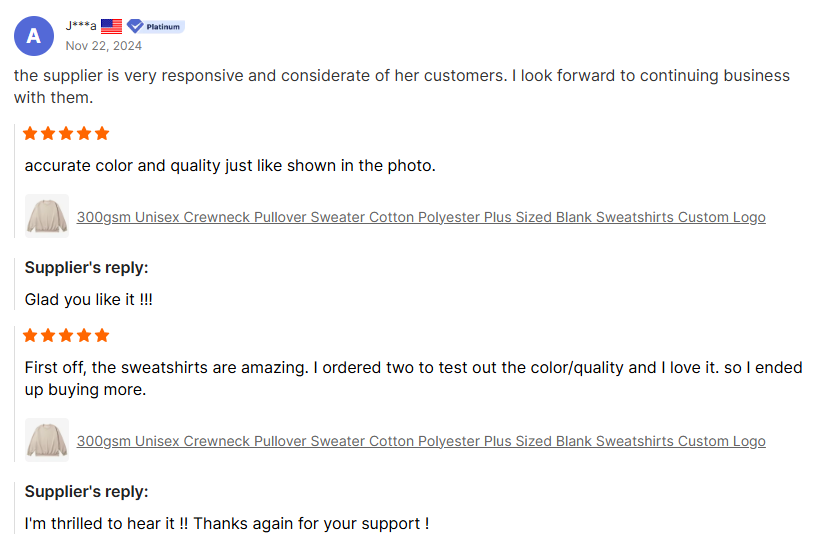Screen dimensions: 829x556
Task: Click the "I'm thrilled to hear it" reply text
Action: [x=227, y=523]
